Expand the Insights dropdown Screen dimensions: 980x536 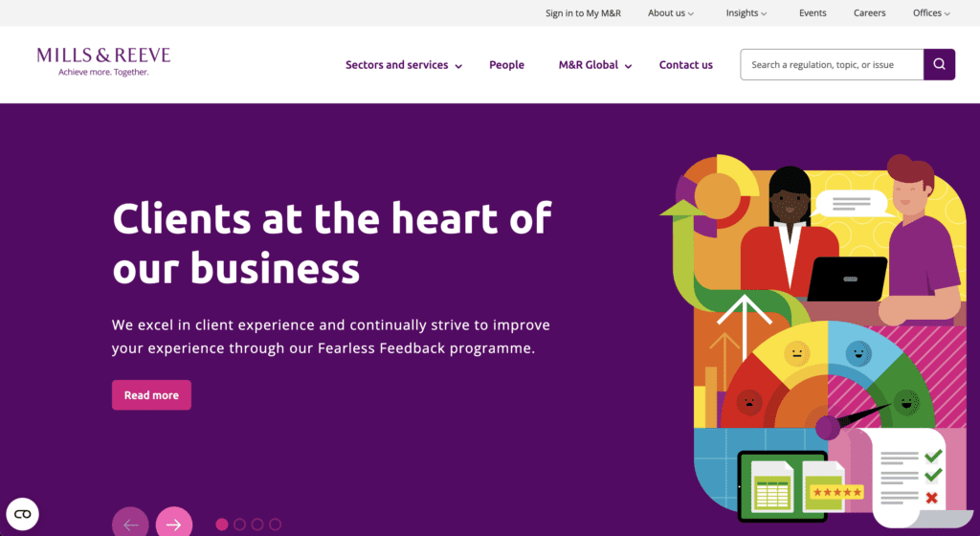pos(746,13)
